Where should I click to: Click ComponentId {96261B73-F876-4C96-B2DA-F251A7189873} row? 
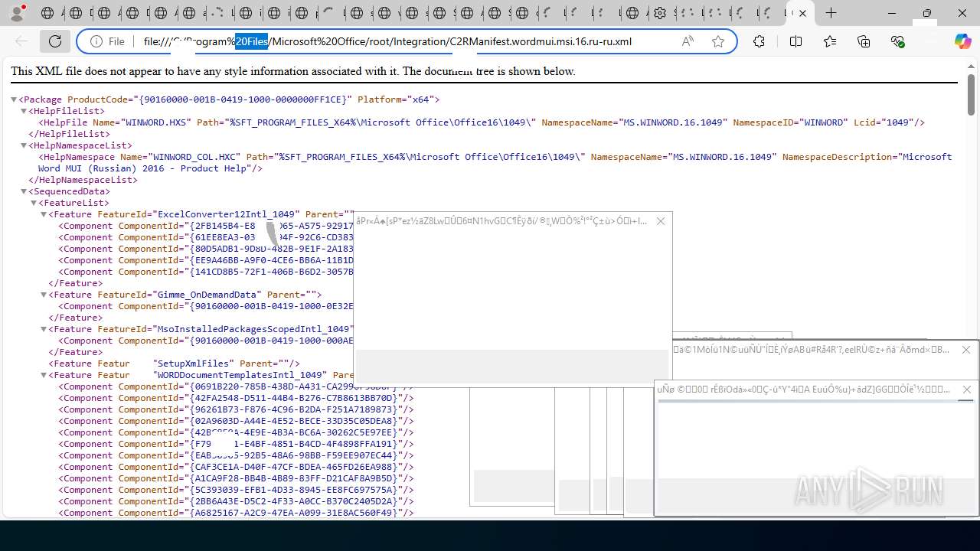tap(236, 409)
